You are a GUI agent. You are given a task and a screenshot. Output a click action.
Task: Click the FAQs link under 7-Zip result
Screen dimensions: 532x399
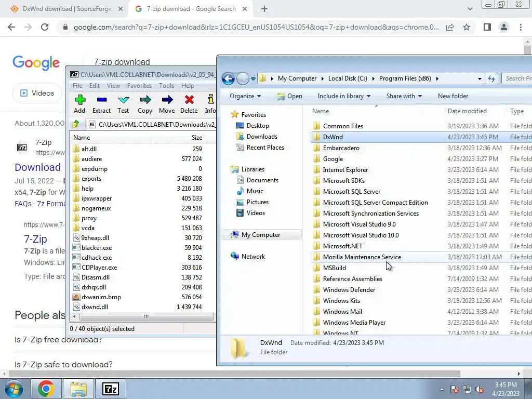(23, 204)
